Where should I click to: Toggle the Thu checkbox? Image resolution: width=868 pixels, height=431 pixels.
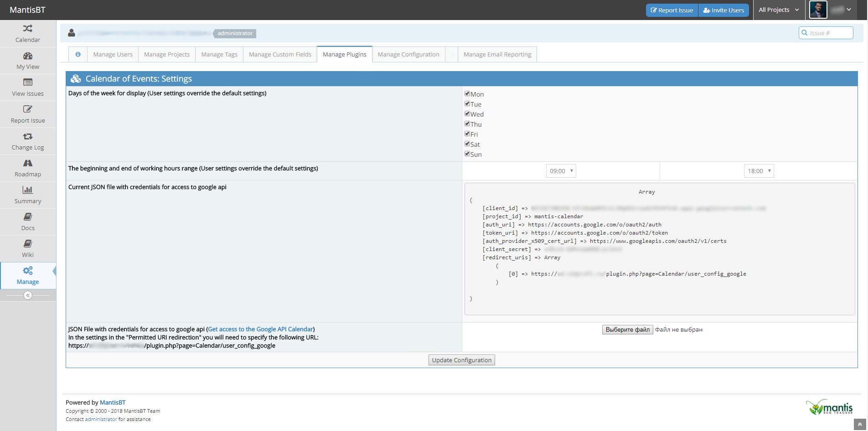coord(467,123)
